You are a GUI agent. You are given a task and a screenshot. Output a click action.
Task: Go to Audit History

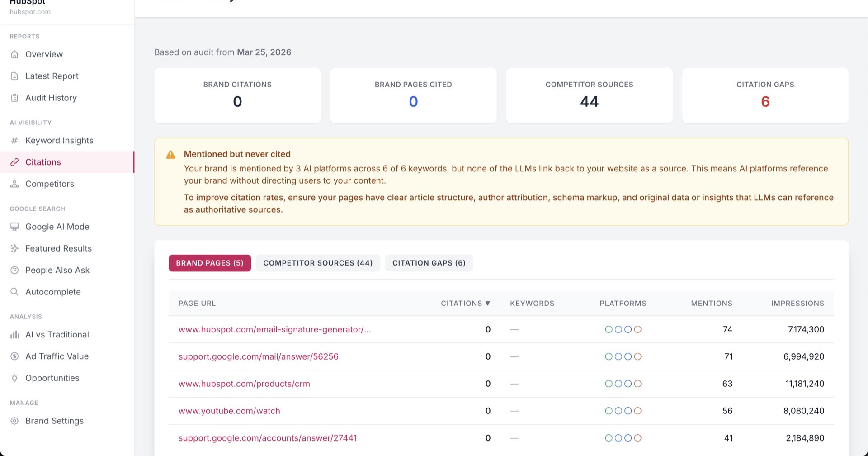tap(67, 98)
